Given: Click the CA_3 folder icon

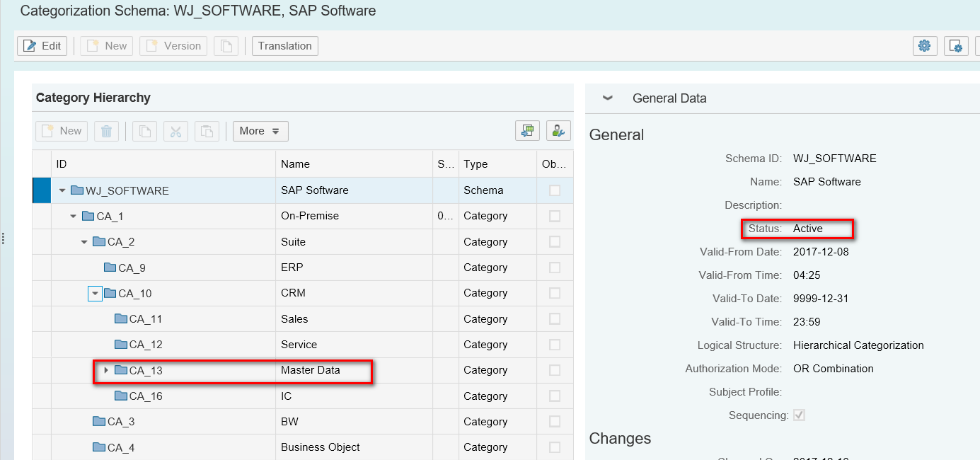Looking at the screenshot, I should pos(99,422).
